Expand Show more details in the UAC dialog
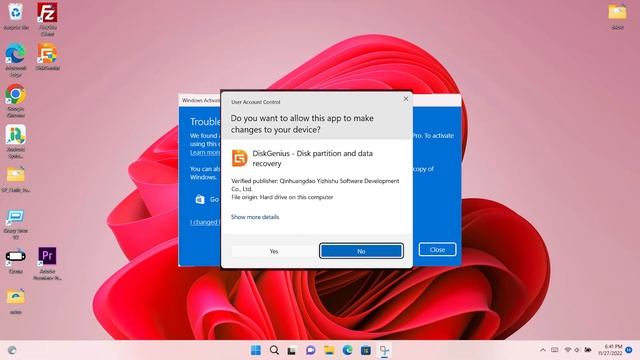Screen dimensions: 640x360 (255, 217)
